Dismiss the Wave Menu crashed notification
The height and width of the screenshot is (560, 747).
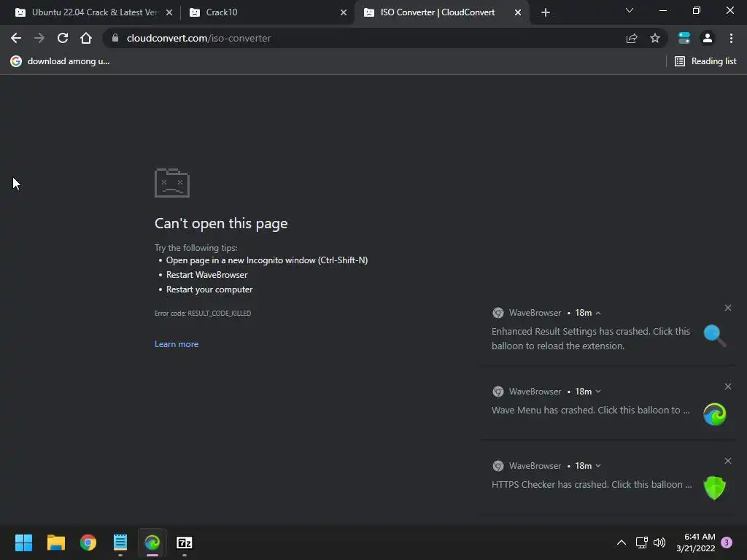[x=727, y=386]
